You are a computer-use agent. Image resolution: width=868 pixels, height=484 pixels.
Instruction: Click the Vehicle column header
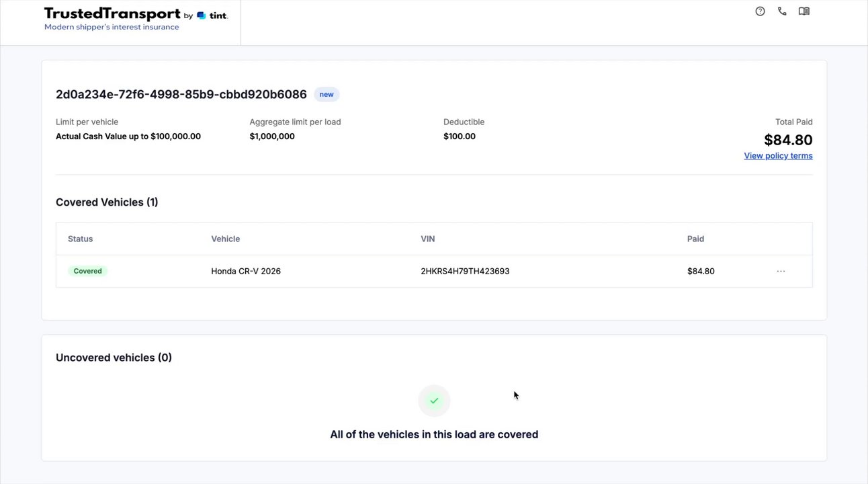226,239
